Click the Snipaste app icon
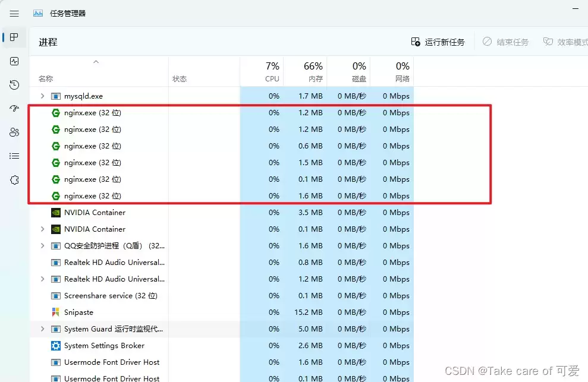Viewport: 588px width, 382px height. click(55, 312)
